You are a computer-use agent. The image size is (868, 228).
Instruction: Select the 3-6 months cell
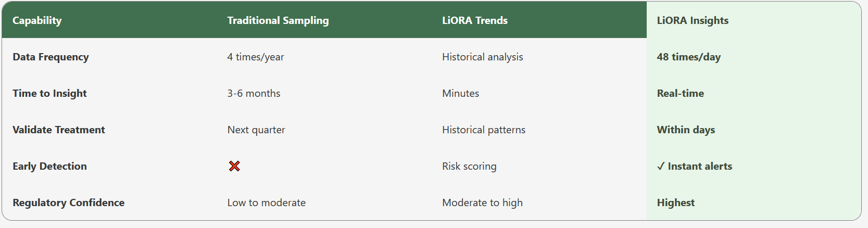click(254, 93)
